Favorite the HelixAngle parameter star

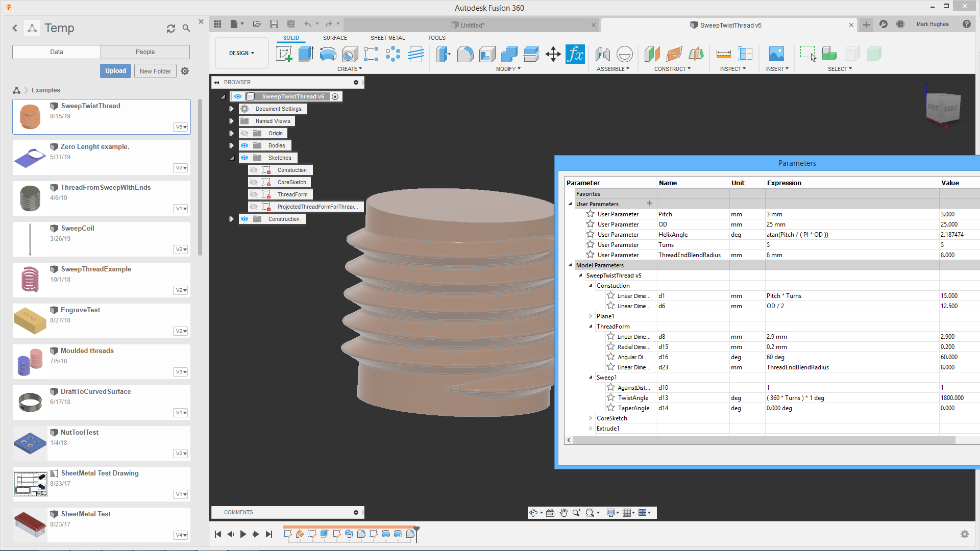591,234
